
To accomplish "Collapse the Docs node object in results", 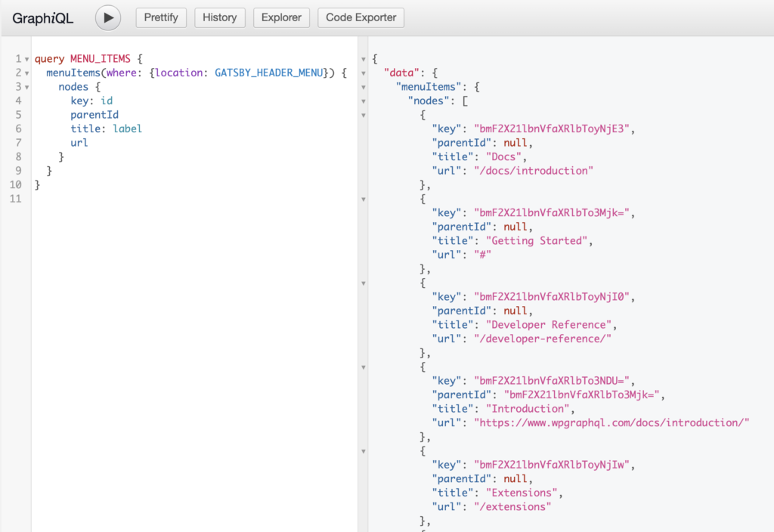I will [364, 115].
